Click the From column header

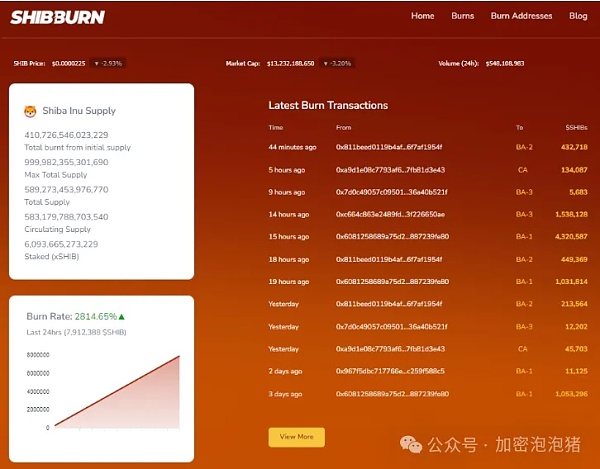point(343,128)
